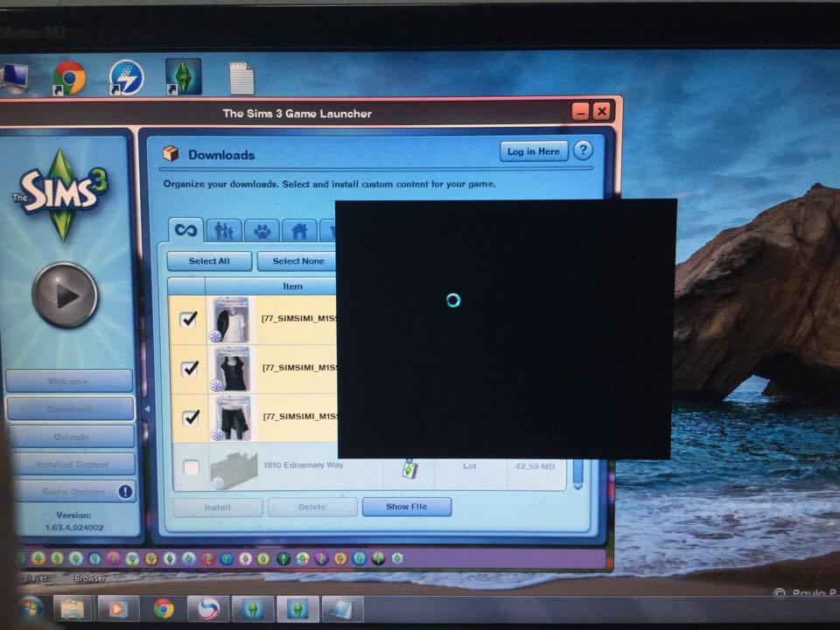This screenshot has width=840, height=630.
Task: Click Select All
Action: (209, 261)
